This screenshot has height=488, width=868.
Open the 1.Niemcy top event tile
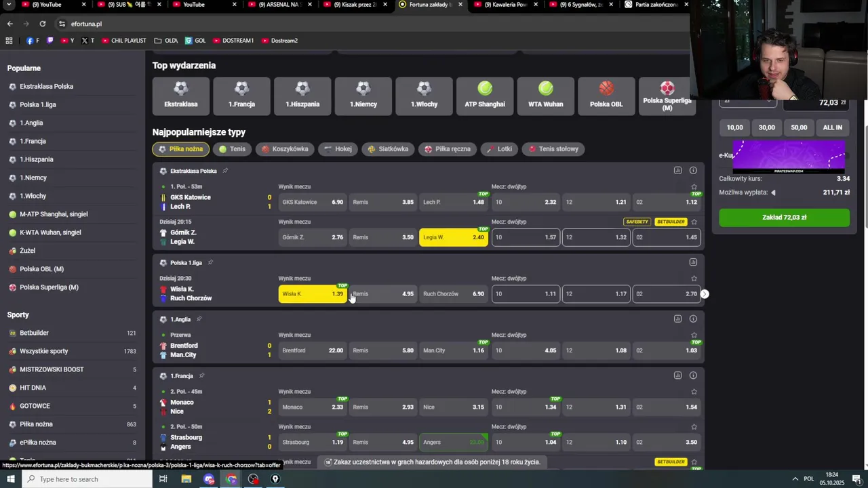[363, 96]
